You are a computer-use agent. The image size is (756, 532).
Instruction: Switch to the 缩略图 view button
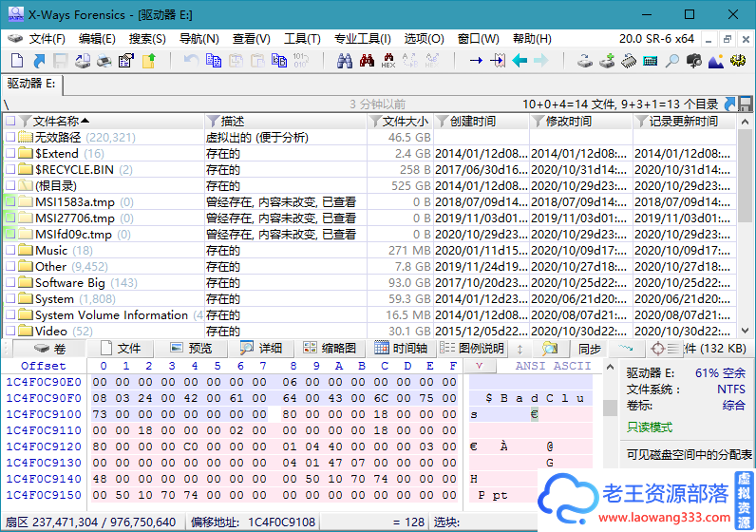tap(330, 349)
